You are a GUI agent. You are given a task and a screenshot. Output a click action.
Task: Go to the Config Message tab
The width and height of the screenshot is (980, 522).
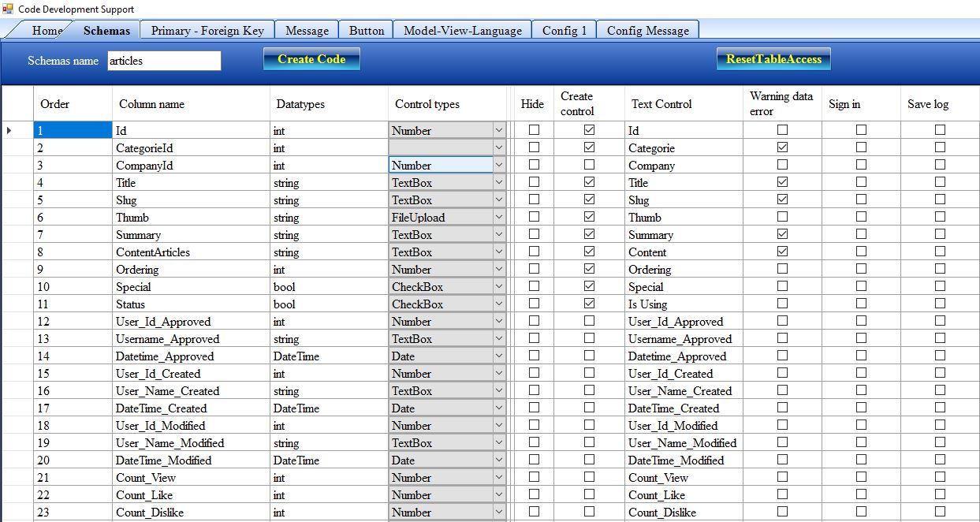coord(647,31)
